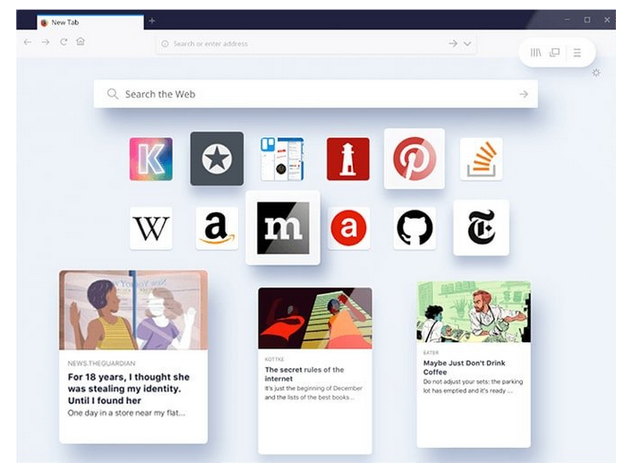Open the hamburger application menu
This screenshot has width=629, height=474.
click(x=577, y=53)
